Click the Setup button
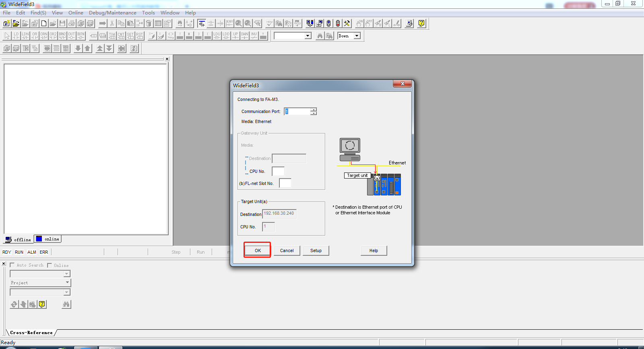 click(x=316, y=250)
